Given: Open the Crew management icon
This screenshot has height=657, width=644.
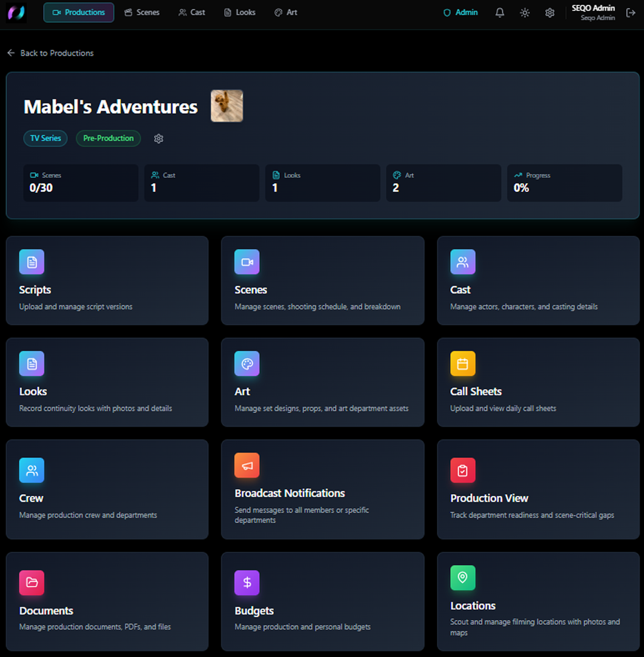Looking at the screenshot, I should coord(32,470).
